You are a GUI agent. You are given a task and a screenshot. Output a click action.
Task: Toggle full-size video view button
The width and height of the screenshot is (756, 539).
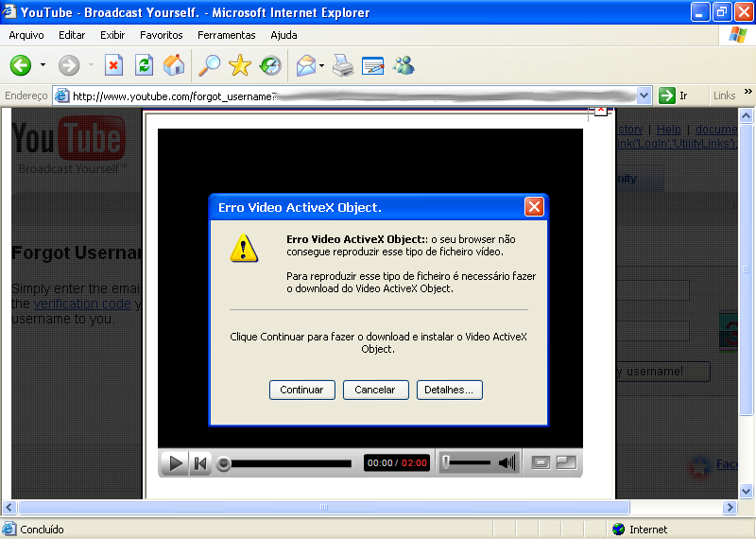[566, 462]
